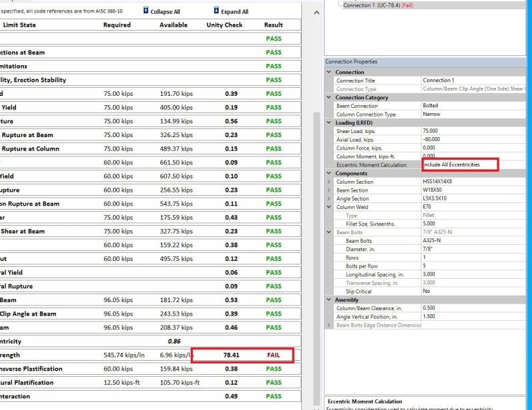The width and height of the screenshot is (532, 410).
Task: Click the unity check value 78.41
Action: 231,355
